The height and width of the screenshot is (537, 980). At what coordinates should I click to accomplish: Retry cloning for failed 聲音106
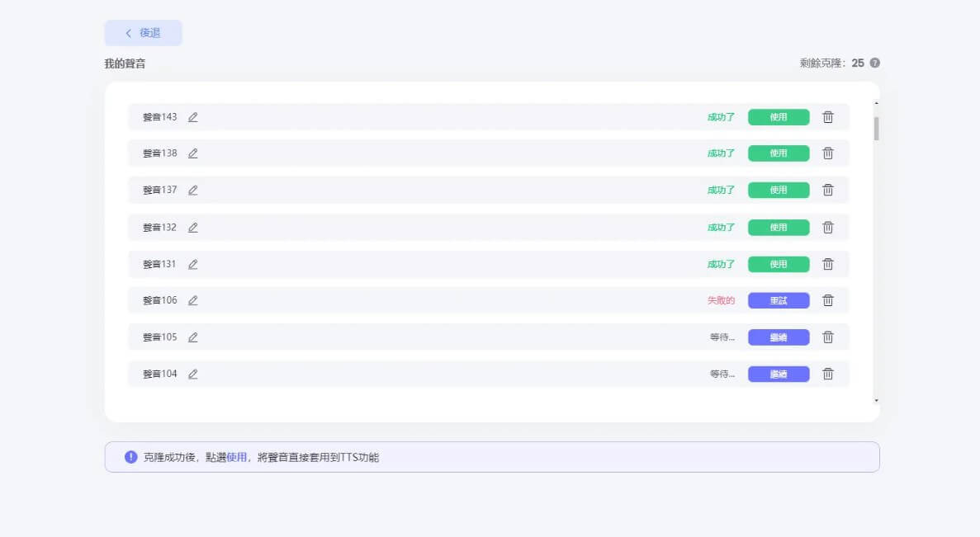779,300
